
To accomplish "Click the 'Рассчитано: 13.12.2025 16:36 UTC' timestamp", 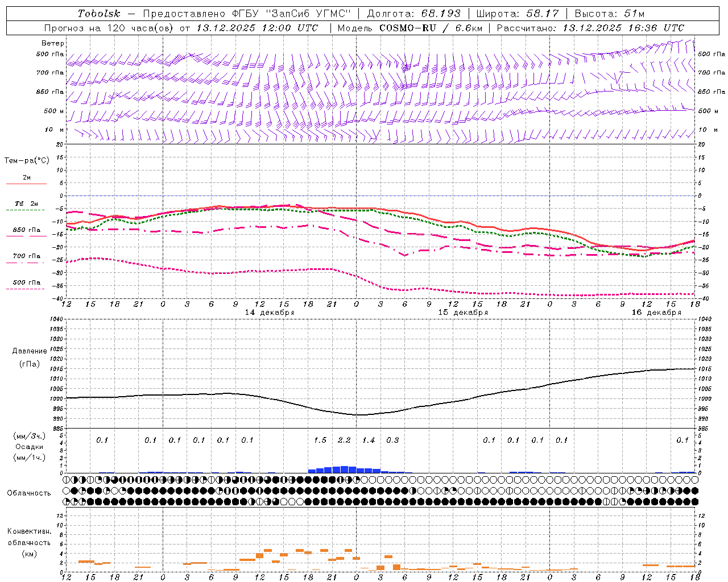I will [x=590, y=28].
